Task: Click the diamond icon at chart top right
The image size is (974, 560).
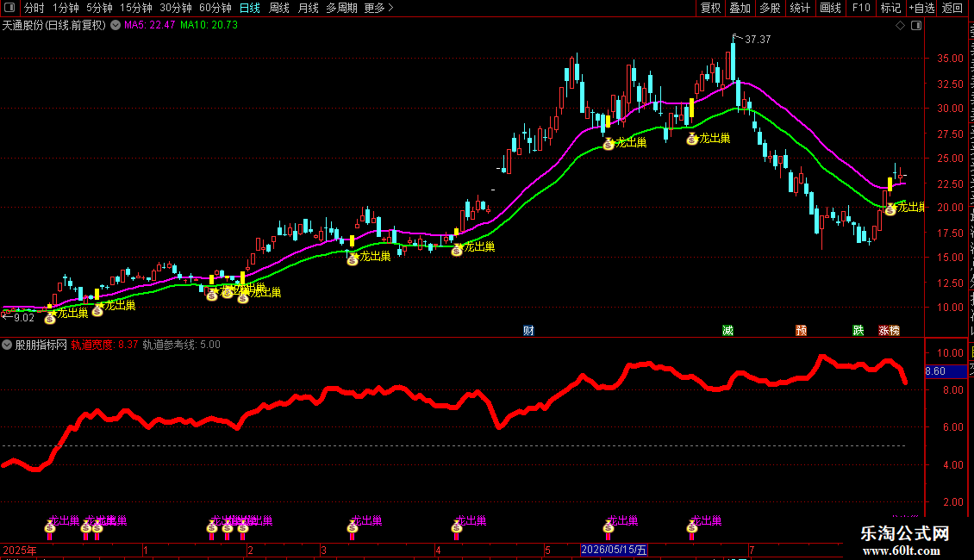Action: (x=900, y=26)
